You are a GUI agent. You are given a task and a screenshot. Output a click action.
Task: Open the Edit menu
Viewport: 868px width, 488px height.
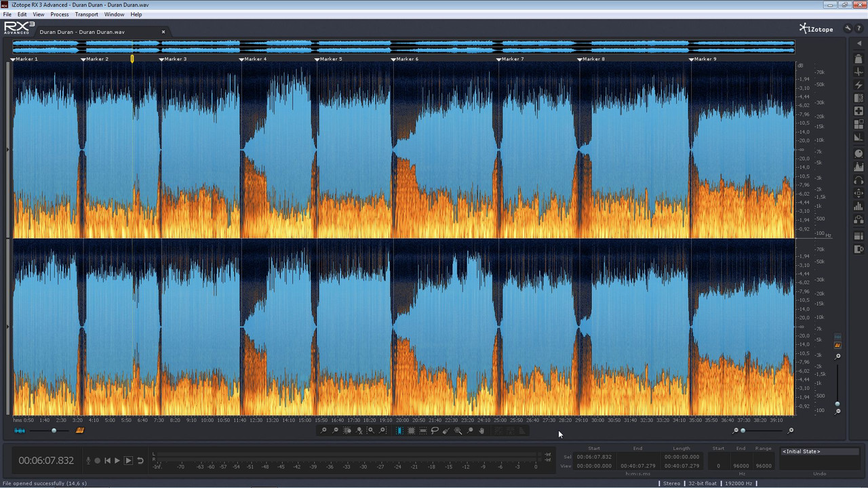tap(22, 14)
